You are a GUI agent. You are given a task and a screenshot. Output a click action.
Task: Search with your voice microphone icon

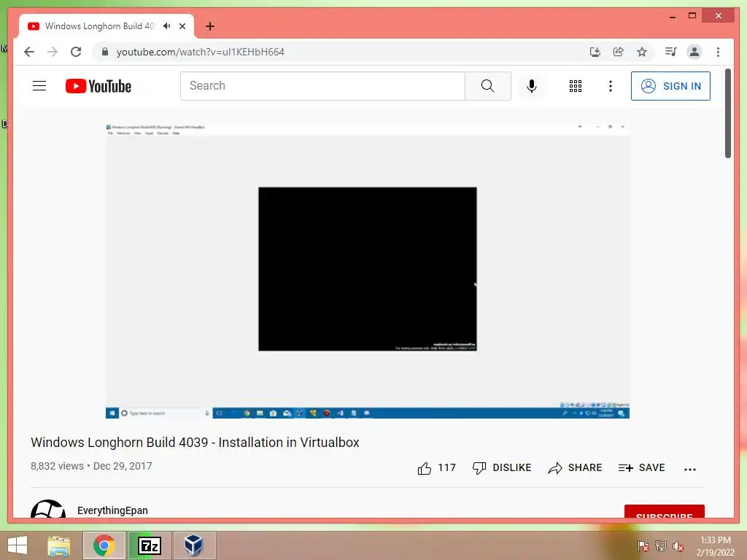532,86
